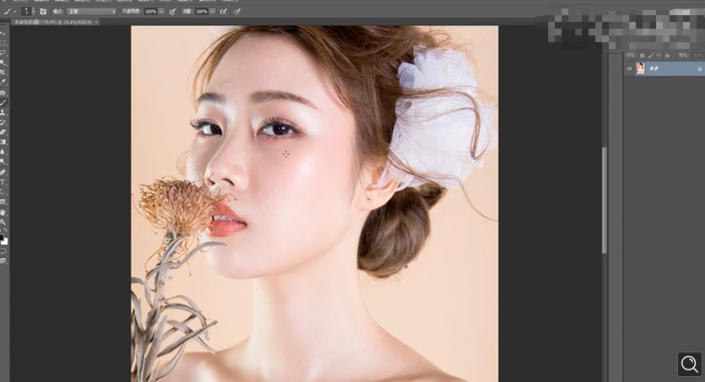Toggle lock transparent pixels

click(642, 55)
